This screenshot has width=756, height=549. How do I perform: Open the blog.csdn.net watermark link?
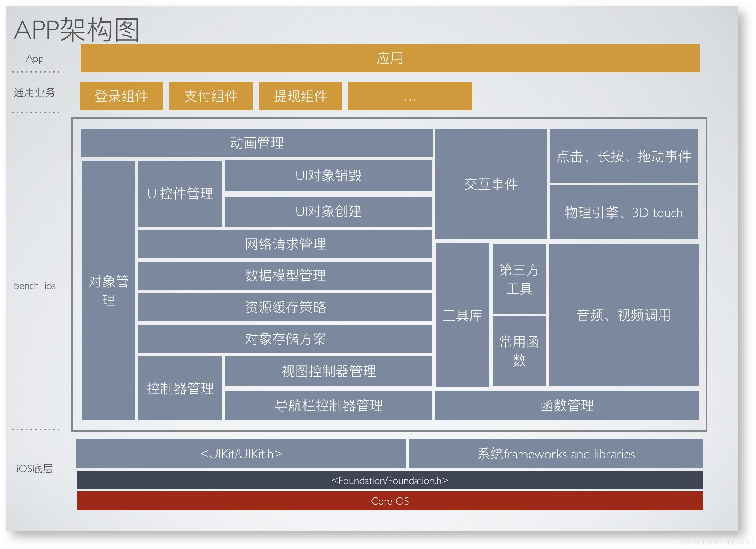pyautogui.click(x=714, y=542)
